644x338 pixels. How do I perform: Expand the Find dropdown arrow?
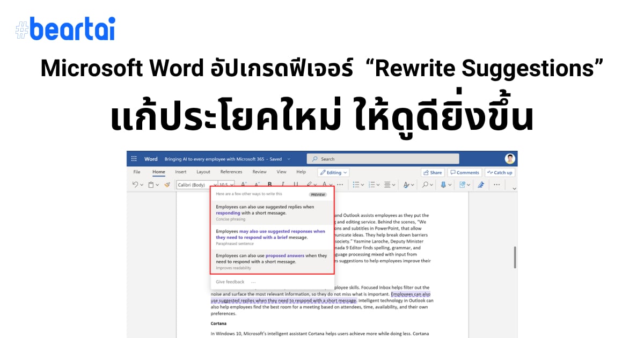(x=431, y=185)
